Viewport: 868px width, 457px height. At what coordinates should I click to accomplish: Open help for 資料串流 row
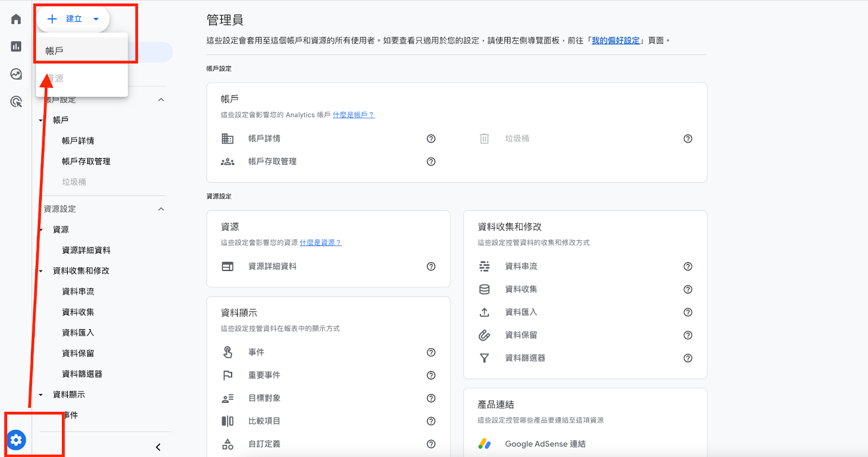click(x=688, y=267)
